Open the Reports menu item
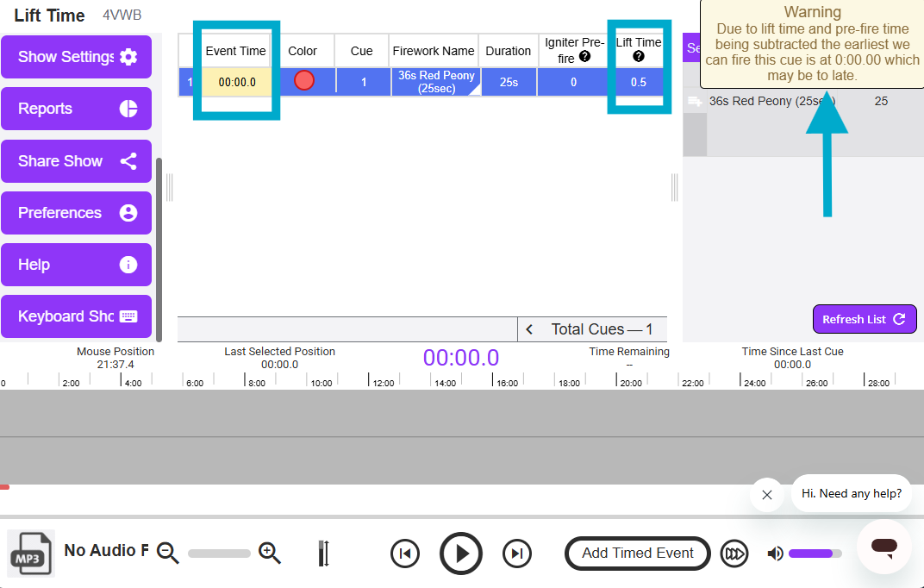This screenshot has height=588, width=924. (x=76, y=109)
